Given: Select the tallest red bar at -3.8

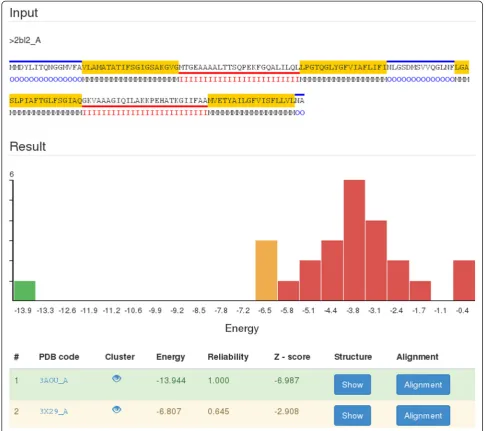Looking at the screenshot, I should pos(354,240).
